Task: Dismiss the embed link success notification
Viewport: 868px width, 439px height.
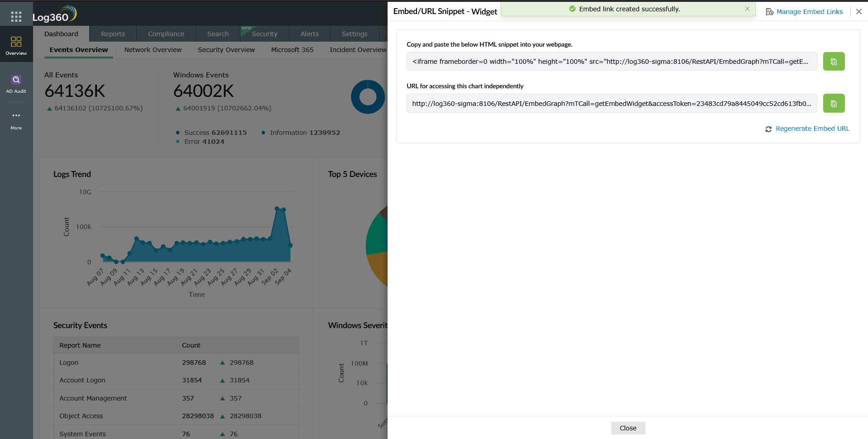Action: click(748, 9)
